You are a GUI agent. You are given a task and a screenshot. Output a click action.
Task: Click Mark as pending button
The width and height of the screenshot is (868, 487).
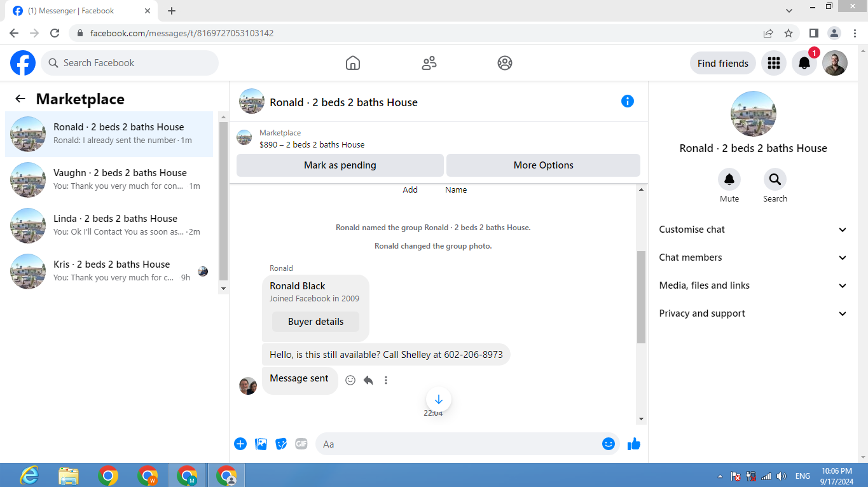(x=340, y=165)
